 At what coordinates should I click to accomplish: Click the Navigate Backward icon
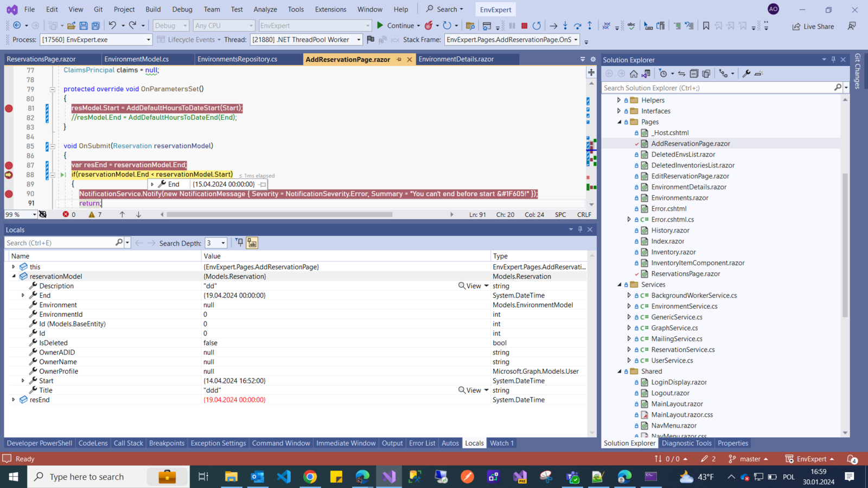pyautogui.click(x=17, y=25)
